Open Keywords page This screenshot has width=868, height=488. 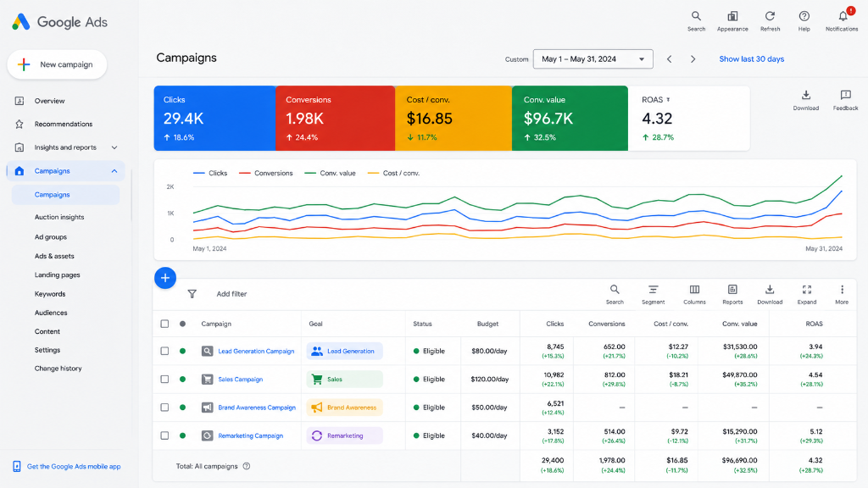click(50, 294)
